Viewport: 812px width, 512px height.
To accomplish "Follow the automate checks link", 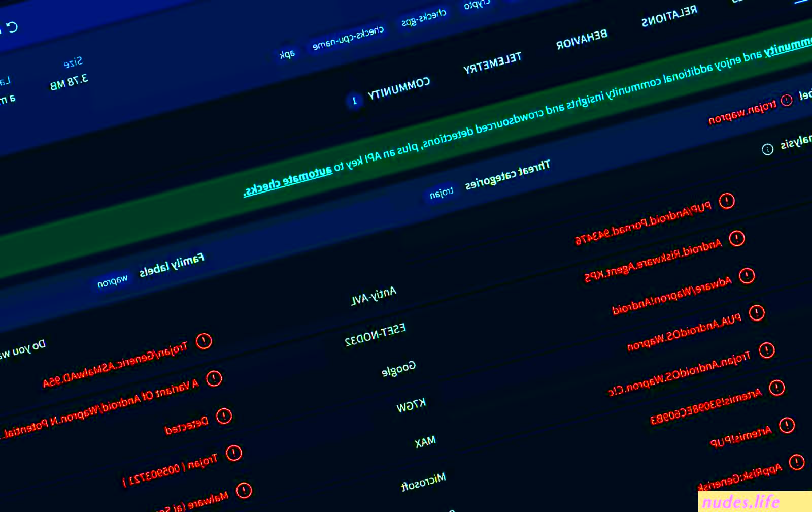I will click(x=288, y=181).
